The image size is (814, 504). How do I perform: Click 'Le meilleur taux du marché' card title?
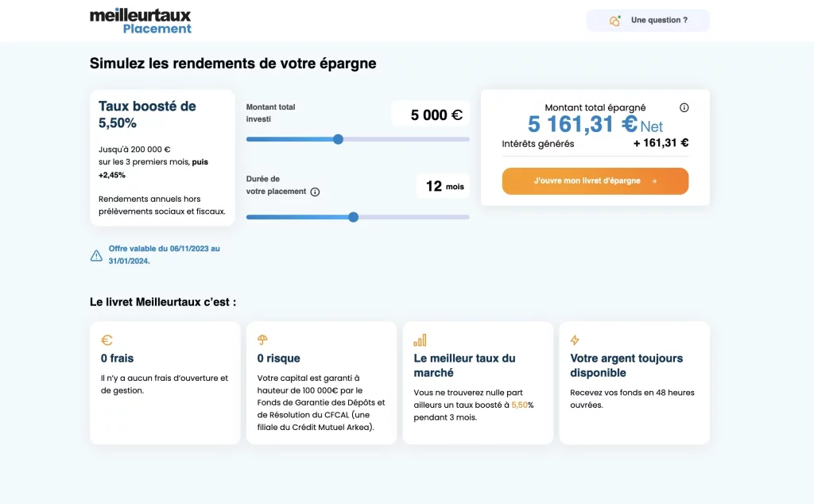click(464, 366)
